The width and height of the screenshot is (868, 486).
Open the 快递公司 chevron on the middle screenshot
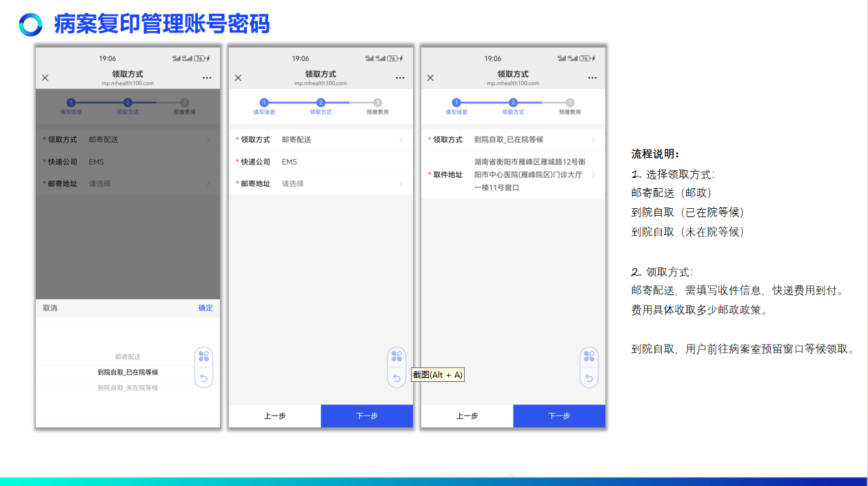[x=402, y=161]
